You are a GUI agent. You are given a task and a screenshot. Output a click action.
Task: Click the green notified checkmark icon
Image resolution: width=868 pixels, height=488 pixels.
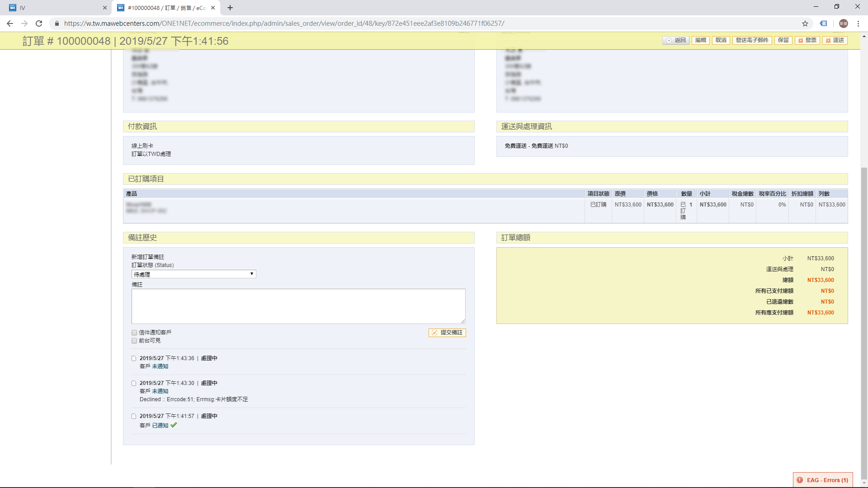[x=174, y=425]
